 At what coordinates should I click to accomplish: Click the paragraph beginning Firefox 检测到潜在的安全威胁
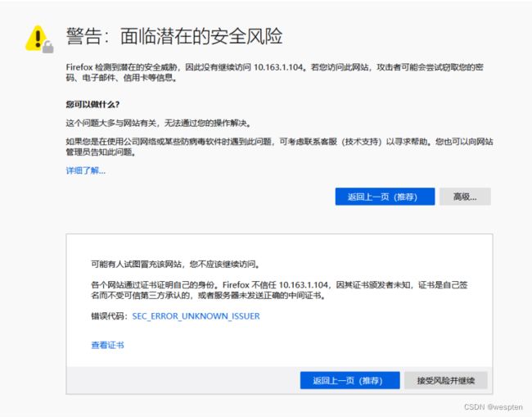(x=274, y=72)
